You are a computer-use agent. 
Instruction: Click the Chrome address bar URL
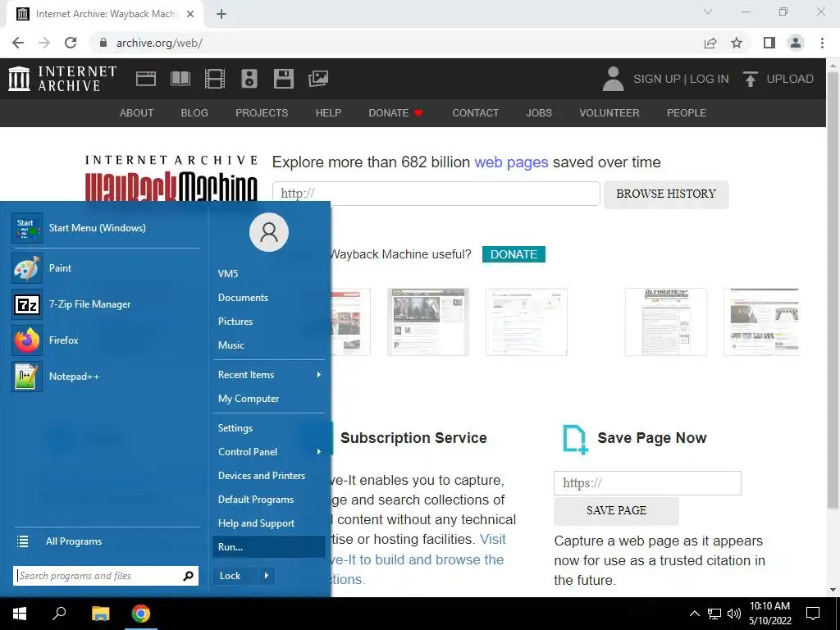pos(159,43)
